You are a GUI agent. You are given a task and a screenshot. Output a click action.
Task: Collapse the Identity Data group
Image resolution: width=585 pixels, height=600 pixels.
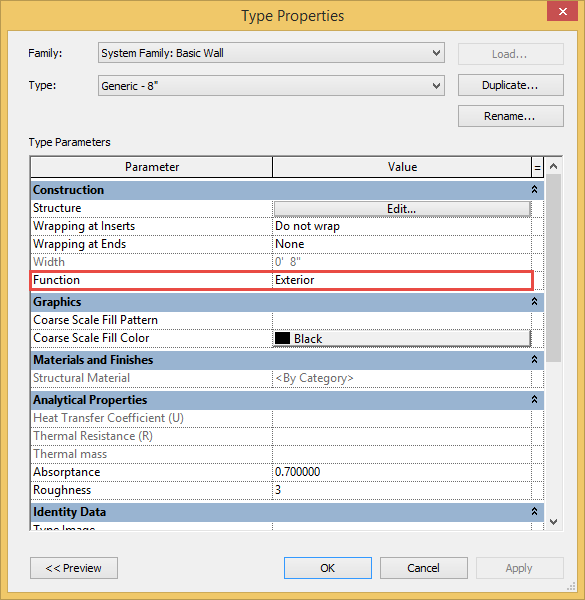[x=534, y=512]
